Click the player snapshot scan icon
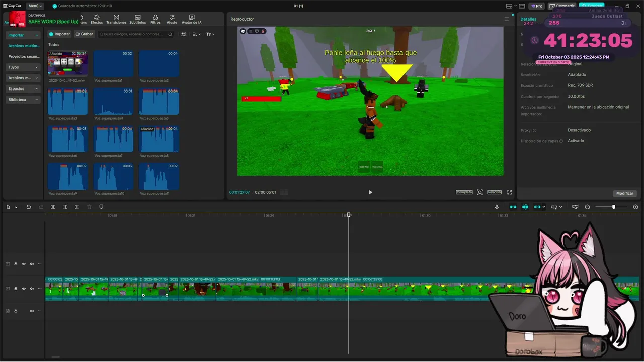Screen dimensions: 644x362 tap(480, 192)
